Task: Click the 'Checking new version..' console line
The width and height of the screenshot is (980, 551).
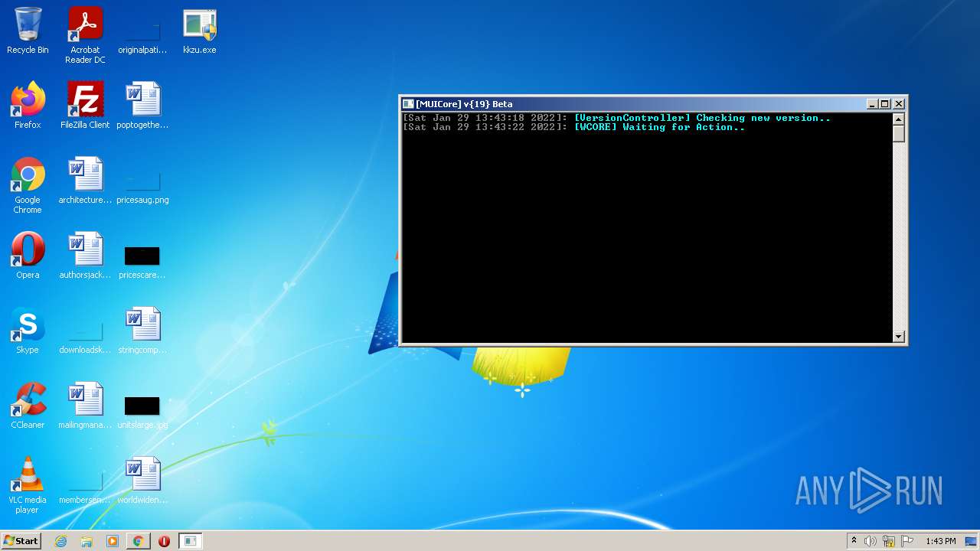Action: tap(616, 118)
